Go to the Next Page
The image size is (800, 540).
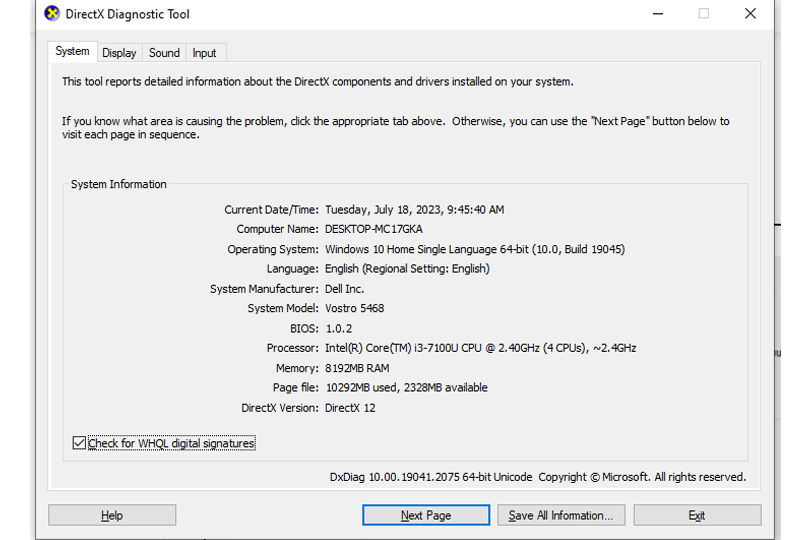point(426,516)
